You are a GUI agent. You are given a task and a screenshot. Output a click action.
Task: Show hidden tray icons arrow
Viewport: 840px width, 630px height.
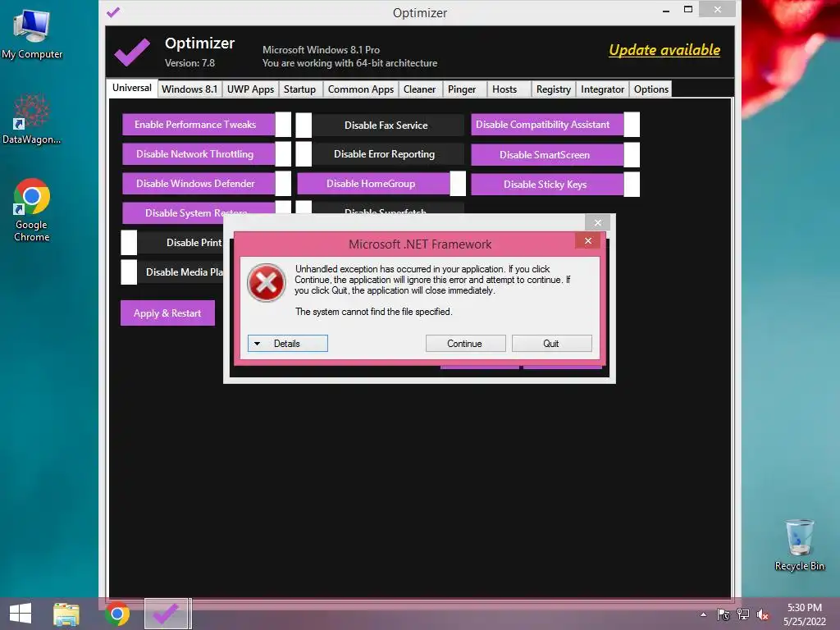[703, 614]
